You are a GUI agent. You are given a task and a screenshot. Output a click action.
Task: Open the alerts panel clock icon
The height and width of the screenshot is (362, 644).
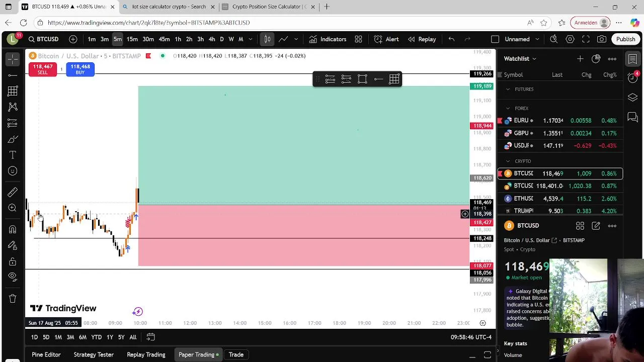633,78
